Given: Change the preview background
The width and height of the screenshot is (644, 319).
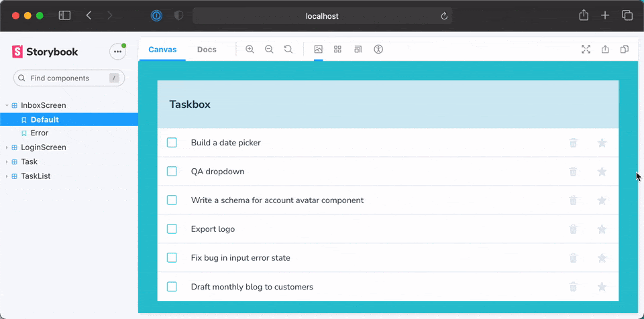Looking at the screenshot, I should coord(319,50).
